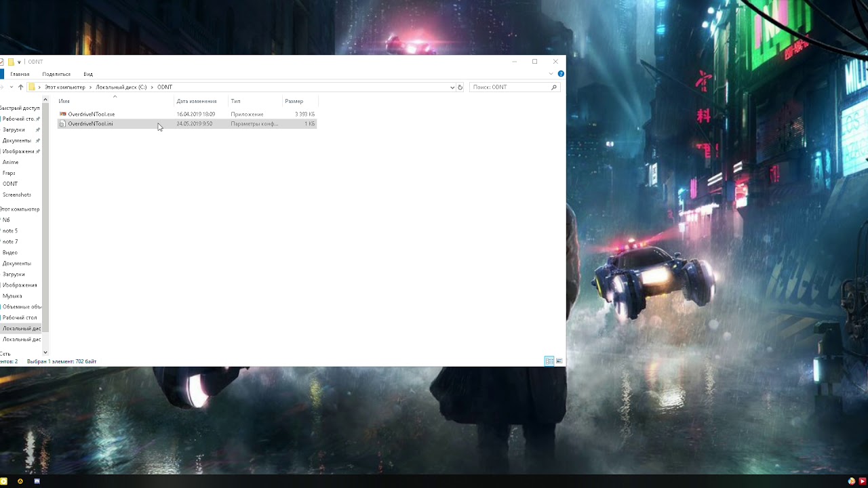868x488 pixels.
Task: Go to Локальный диск (C:) breadcrumb
Action: [x=121, y=87]
